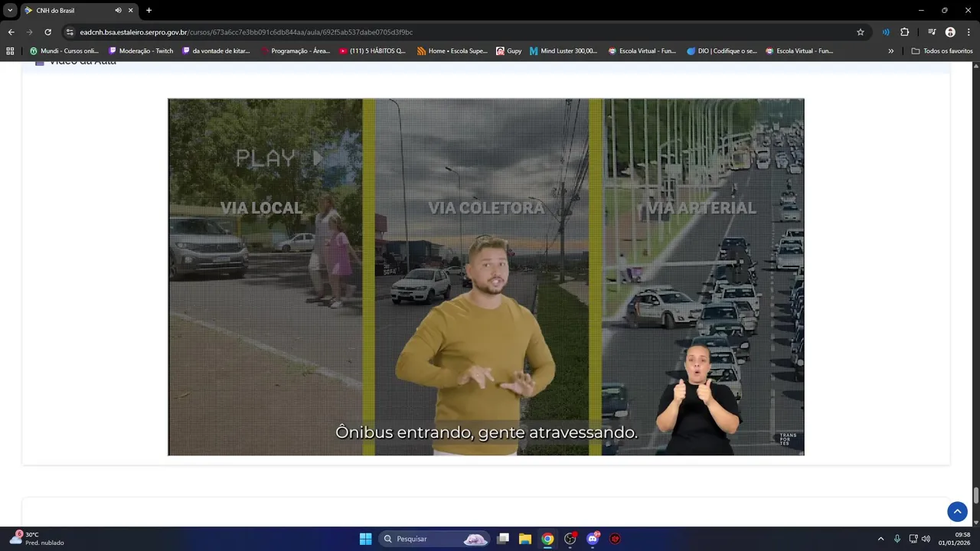This screenshot has width=980, height=551.
Task: Open the taskbar app icon left of Discord
Action: (570, 539)
